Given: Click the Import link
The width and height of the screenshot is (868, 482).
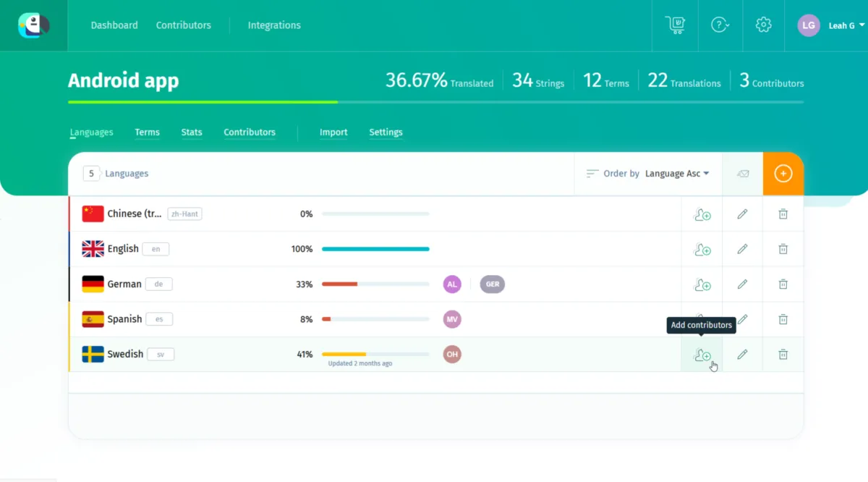Looking at the screenshot, I should coord(333,132).
